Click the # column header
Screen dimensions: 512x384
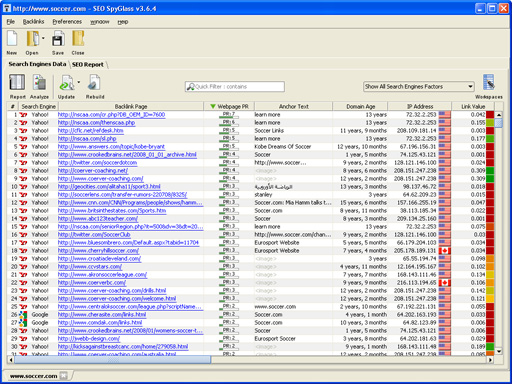[13, 106]
